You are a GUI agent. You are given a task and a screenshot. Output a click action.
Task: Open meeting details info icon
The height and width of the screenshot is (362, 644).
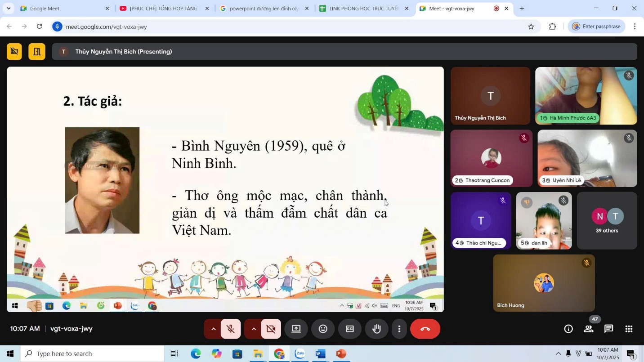[568, 329]
